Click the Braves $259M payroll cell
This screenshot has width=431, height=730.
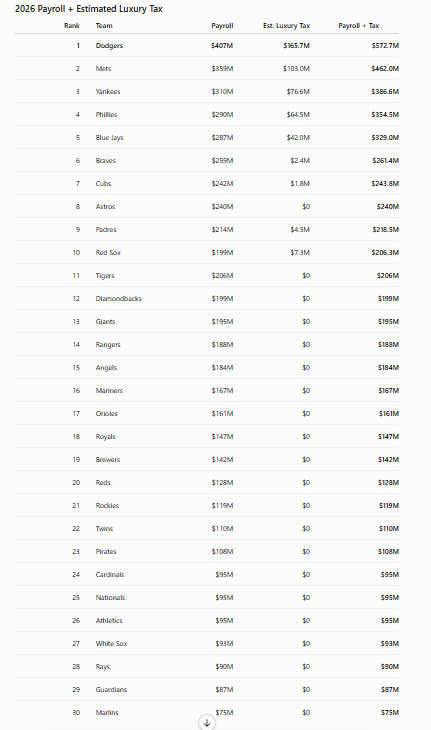click(222, 161)
